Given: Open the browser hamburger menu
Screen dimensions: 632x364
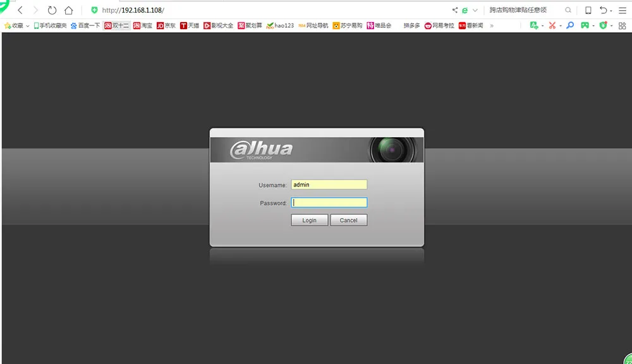Looking at the screenshot, I should [x=623, y=10].
